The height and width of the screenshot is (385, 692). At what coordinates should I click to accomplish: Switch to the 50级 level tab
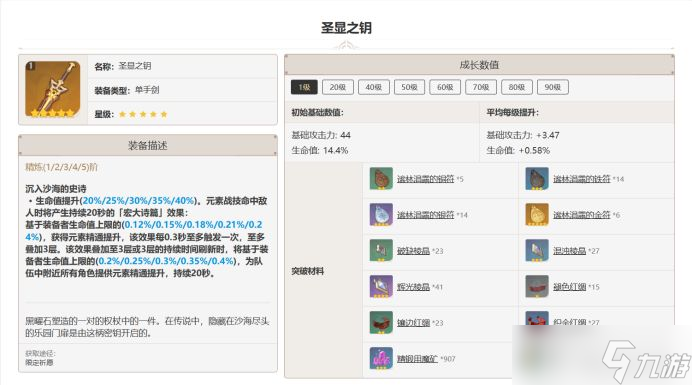tap(410, 87)
